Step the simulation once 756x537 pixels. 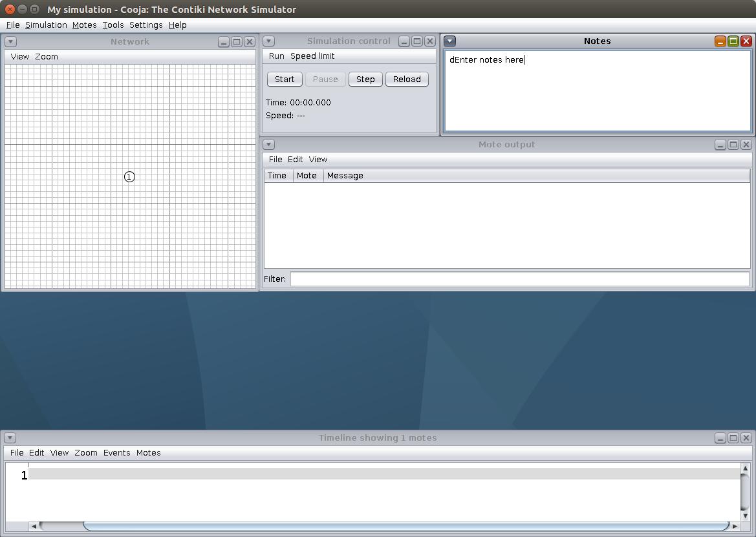pyautogui.click(x=365, y=79)
